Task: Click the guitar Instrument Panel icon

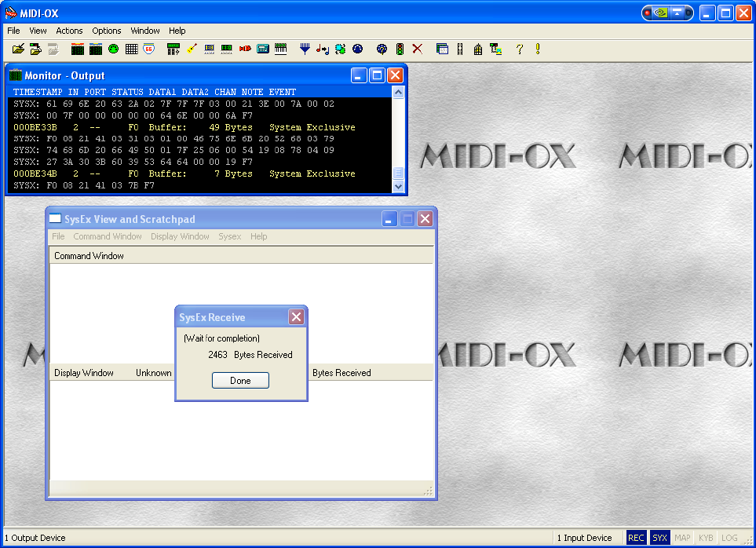Action: tap(192, 49)
